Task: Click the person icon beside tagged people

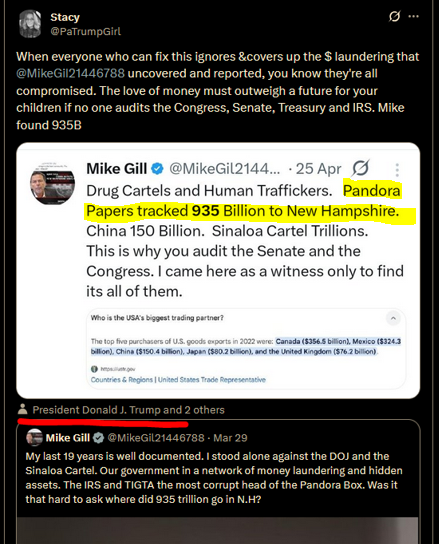Action: coord(23,409)
